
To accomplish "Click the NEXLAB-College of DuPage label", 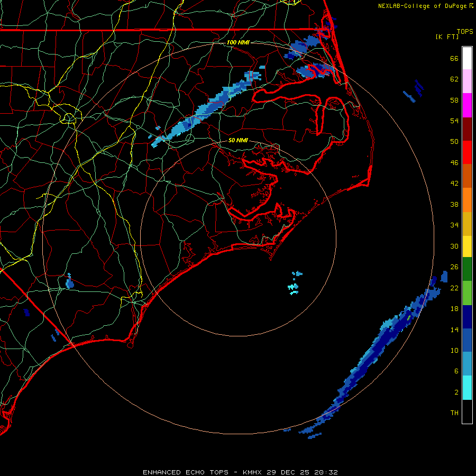I will [422, 6].
